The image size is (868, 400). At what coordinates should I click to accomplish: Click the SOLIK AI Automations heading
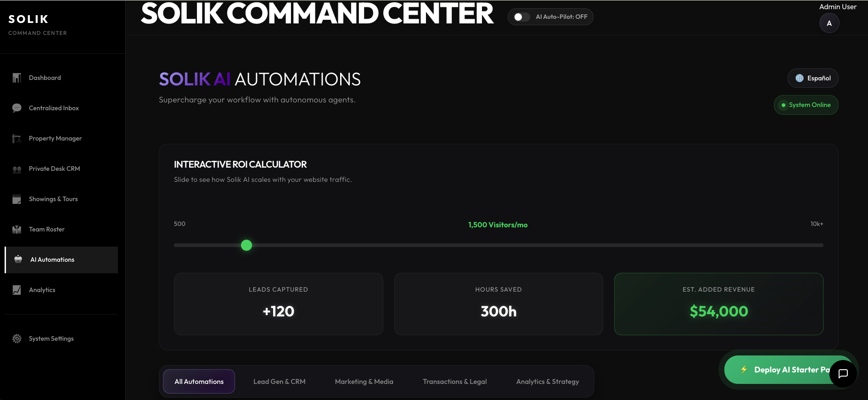click(x=260, y=79)
